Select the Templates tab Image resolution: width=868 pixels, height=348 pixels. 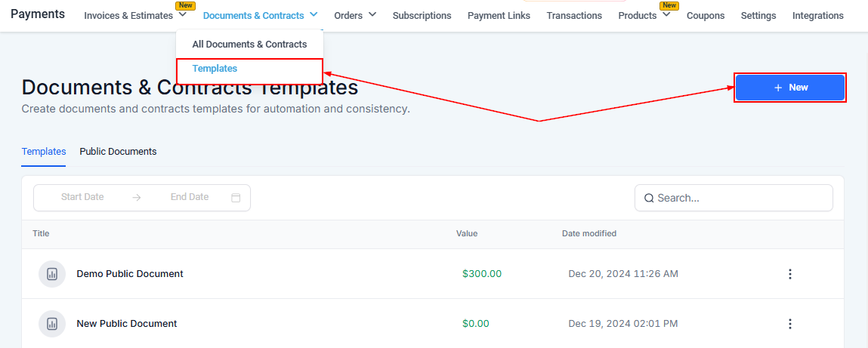(44, 152)
